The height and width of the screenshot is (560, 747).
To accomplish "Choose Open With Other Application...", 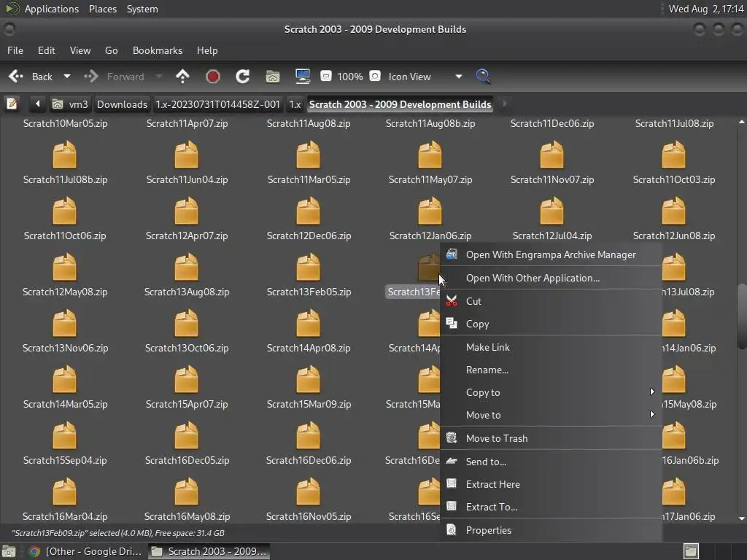I will [x=551, y=278].
